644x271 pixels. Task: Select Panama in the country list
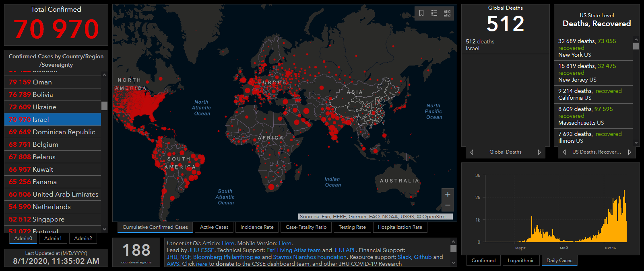pyautogui.click(x=53, y=182)
